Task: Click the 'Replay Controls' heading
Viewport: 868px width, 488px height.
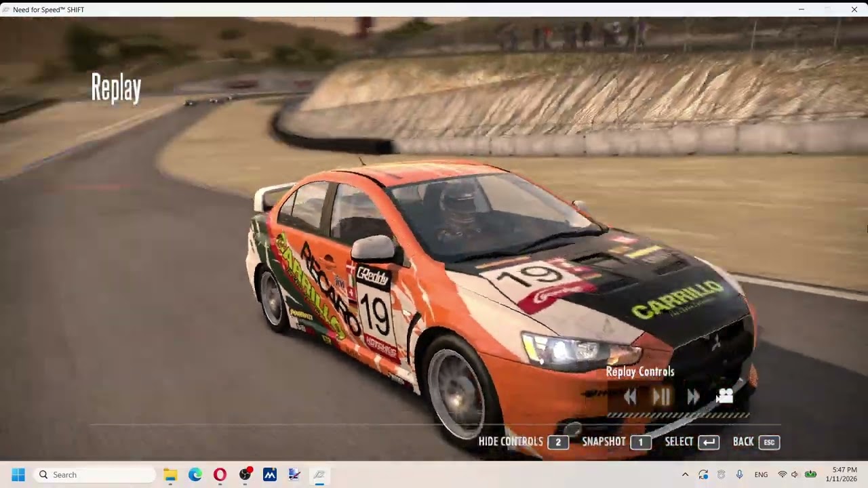Action: (640, 371)
